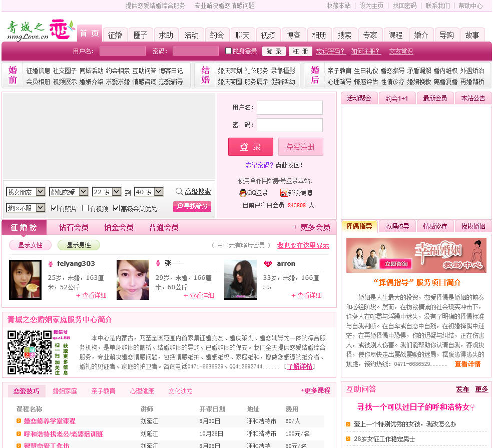Click the 婚庆策划 category link

pos(230,71)
